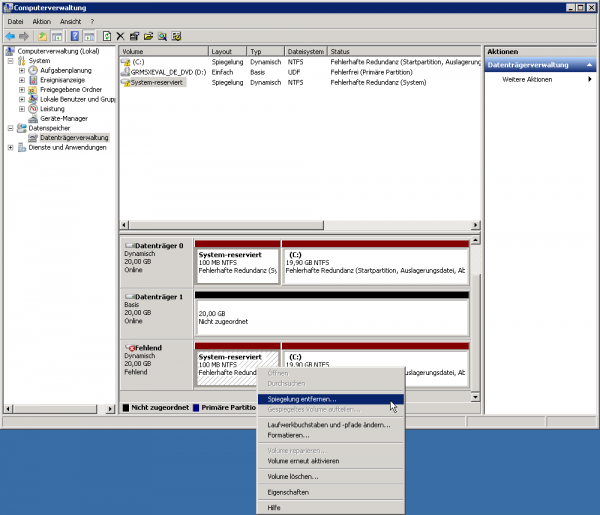This screenshot has width=600, height=515.
Task: Select Volume löschen in context menu
Action: (x=292, y=476)
